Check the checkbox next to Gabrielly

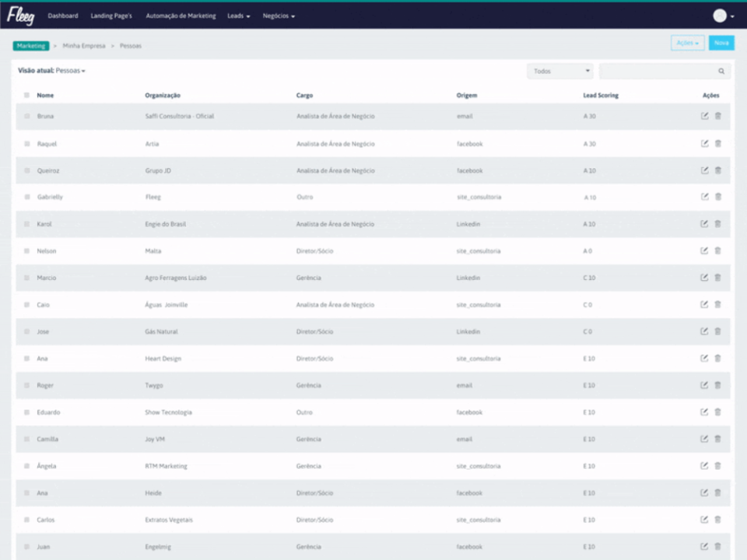tap(25, 197)
